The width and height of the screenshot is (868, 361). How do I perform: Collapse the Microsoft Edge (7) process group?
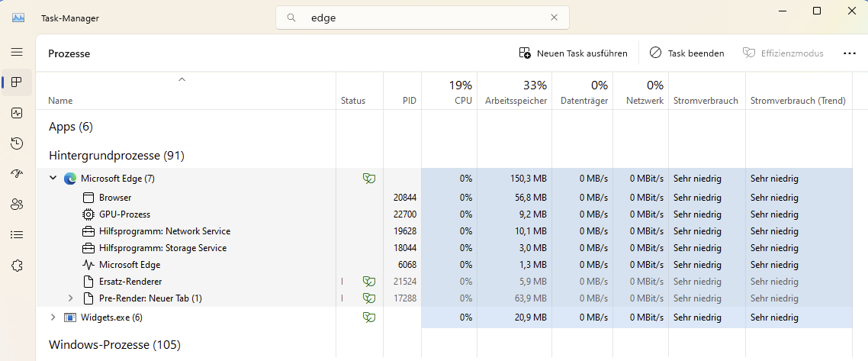(53, 179)
